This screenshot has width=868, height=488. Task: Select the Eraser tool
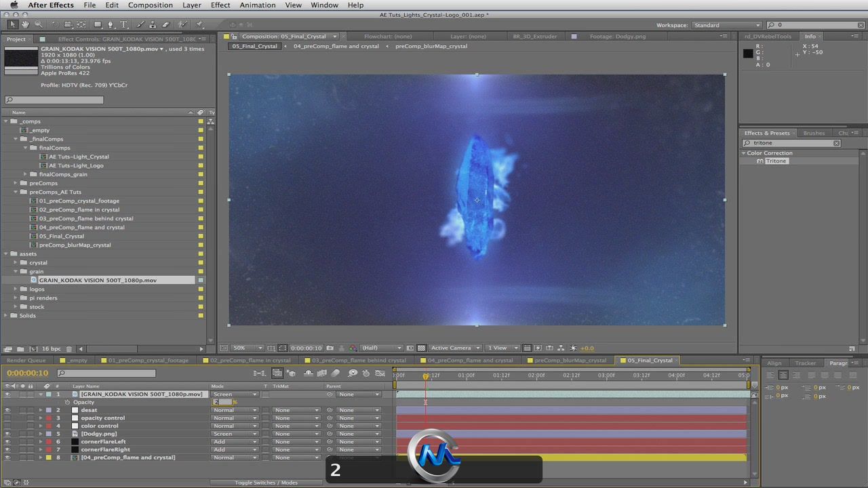coord(165,24)
